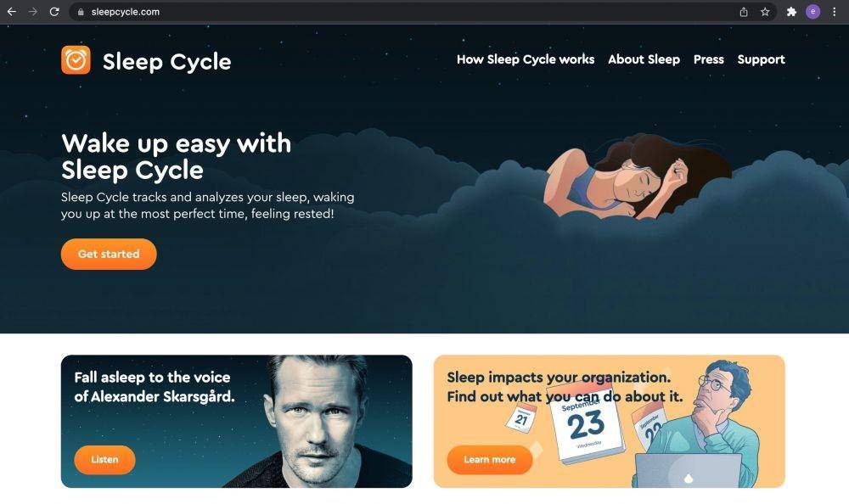Open the extensions puzzle-piece icon
Viewport: 849px width, 504px height.
coord(791,12)
